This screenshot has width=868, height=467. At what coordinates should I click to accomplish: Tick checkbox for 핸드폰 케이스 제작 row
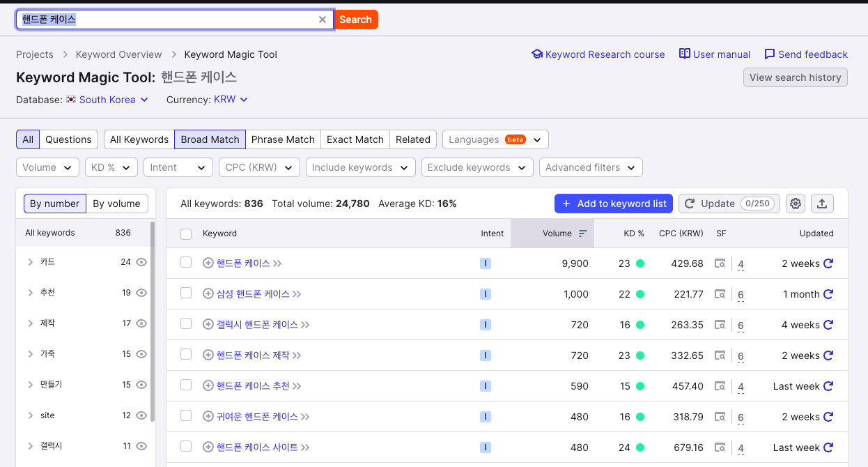(186, 355)
